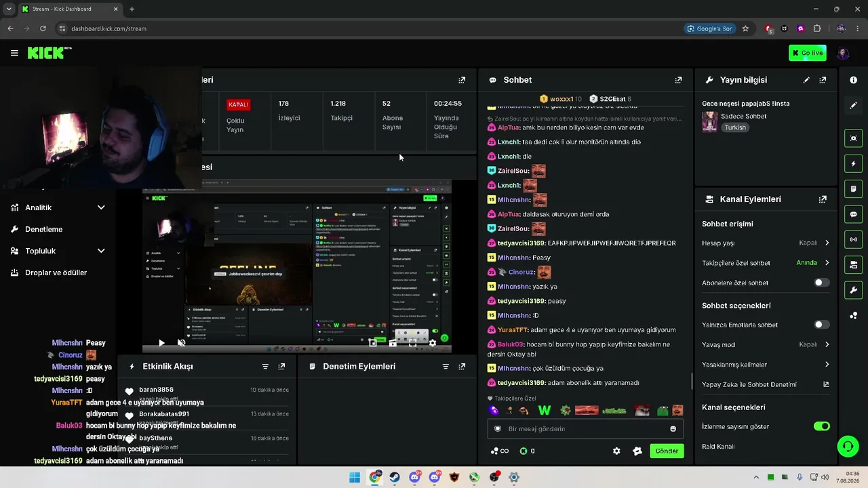Pop out the Denetim Eylemleri panel

coord(462,367)
